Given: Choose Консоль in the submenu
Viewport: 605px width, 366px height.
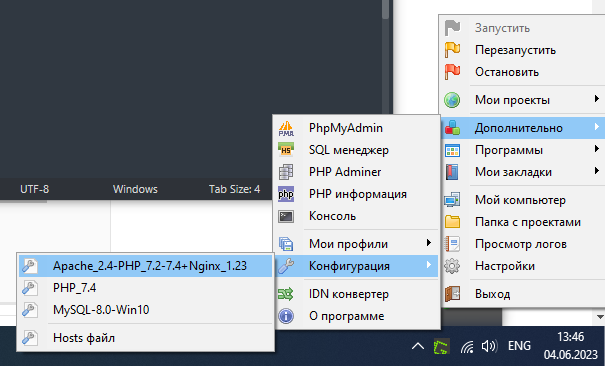Looking at the screenshot, I should coord(356,216).
